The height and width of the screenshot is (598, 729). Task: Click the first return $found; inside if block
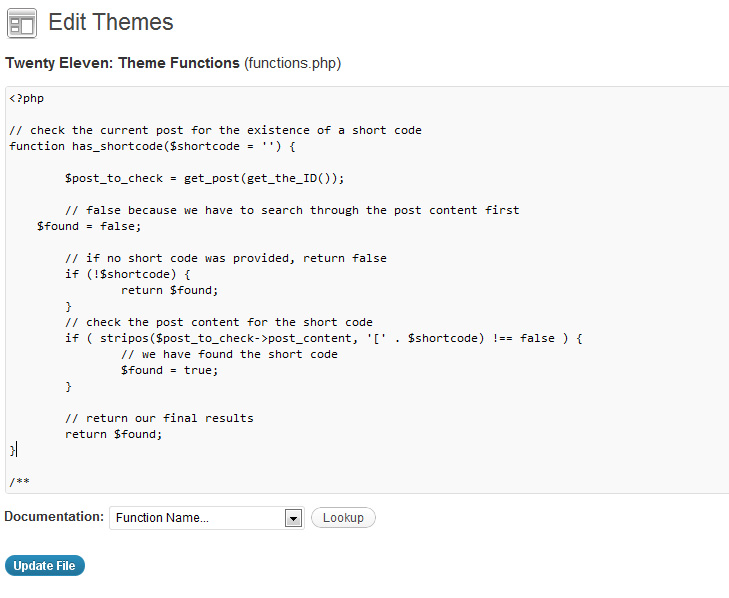[x=169, y=291]
